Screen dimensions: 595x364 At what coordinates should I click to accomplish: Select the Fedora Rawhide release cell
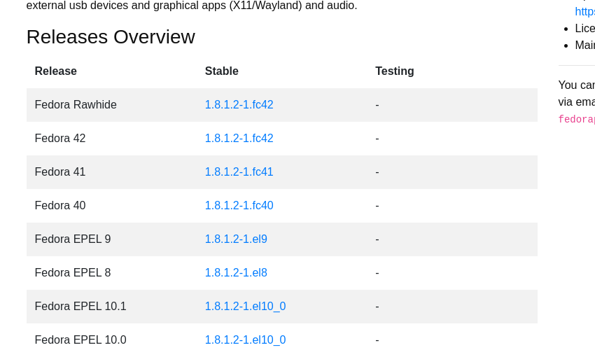(76, 105)
